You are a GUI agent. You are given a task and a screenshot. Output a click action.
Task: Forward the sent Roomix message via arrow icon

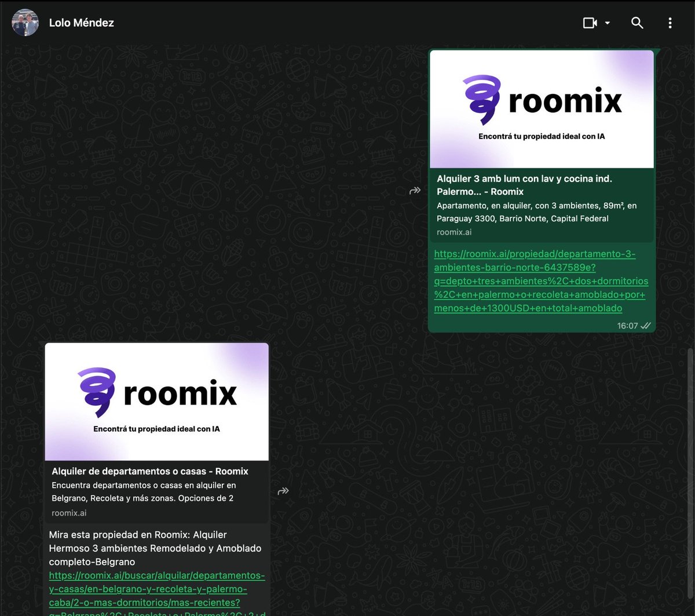415,190
